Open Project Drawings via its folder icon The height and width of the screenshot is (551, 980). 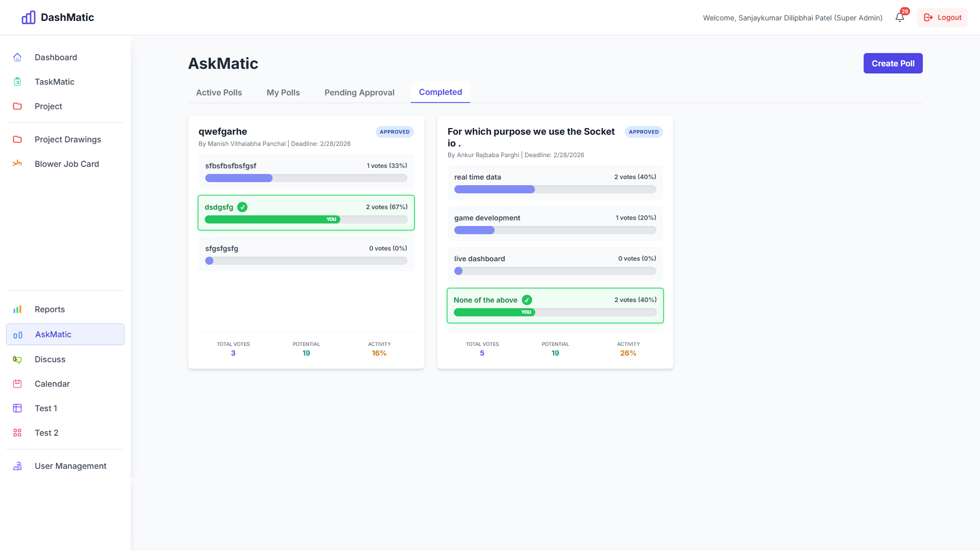(x=17, y=139)
